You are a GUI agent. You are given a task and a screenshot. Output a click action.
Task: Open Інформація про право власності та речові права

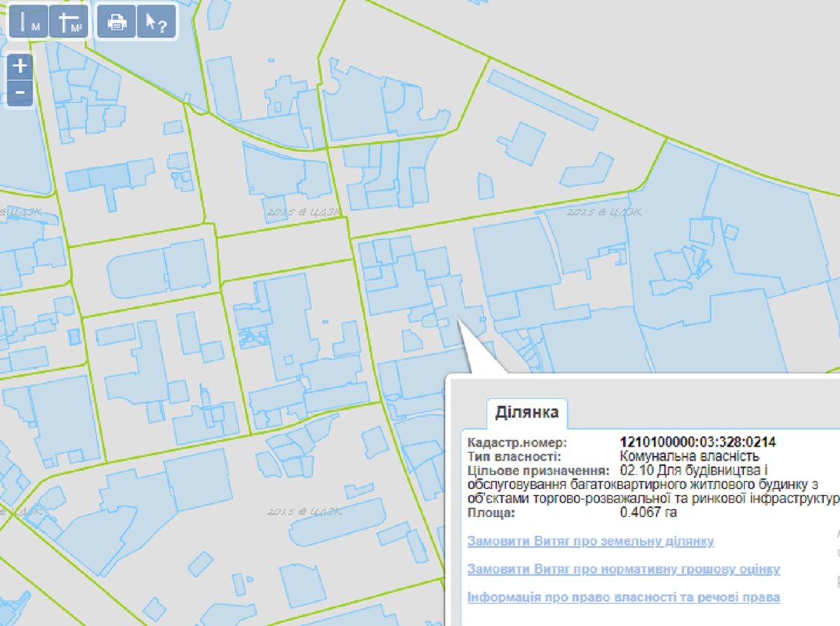point(623,597)
